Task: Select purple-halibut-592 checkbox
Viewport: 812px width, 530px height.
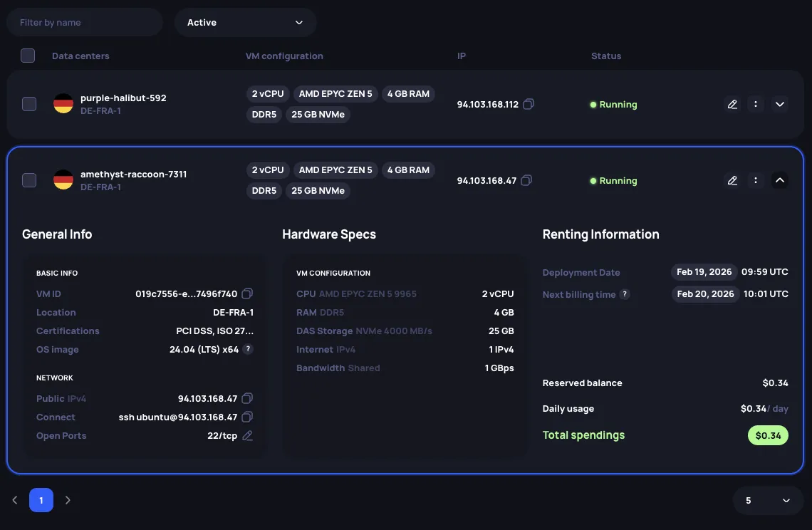Action: coord(29,104)
